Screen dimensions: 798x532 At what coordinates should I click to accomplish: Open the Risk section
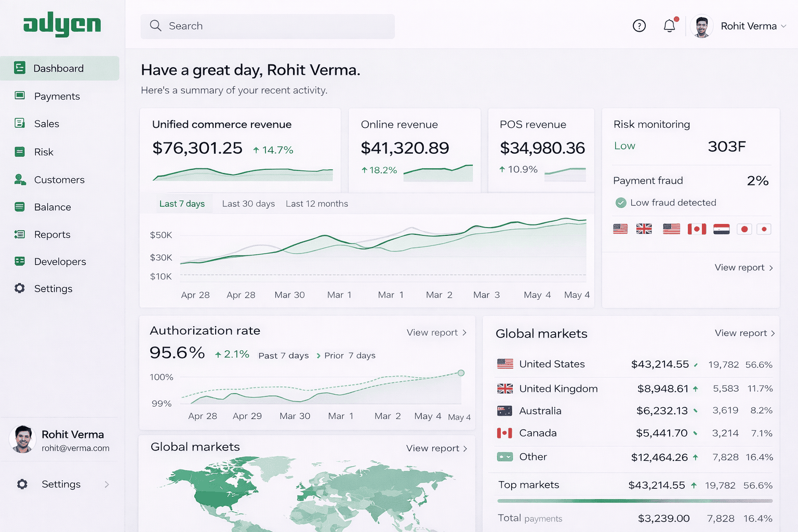pyautogui.click(x=44, y=152)
